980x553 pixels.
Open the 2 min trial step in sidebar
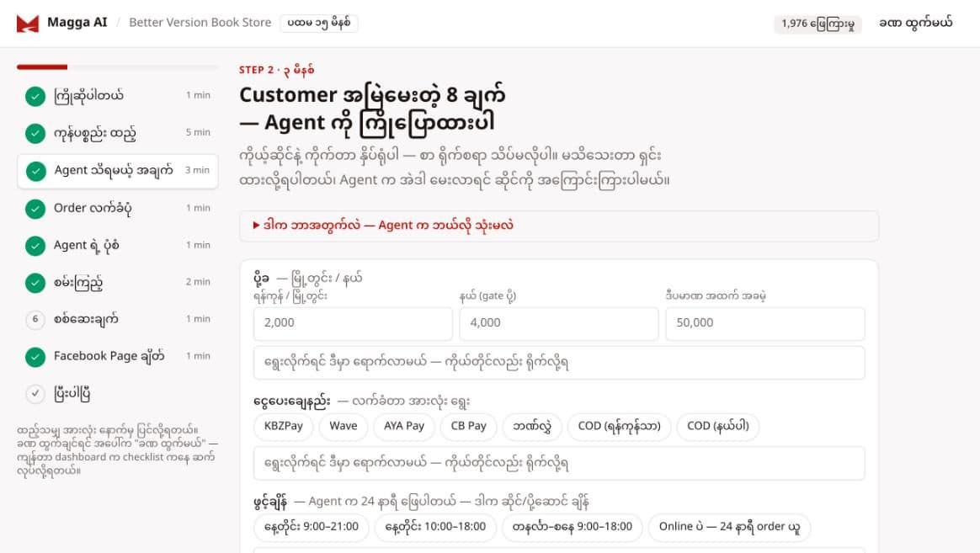[118, 283]
